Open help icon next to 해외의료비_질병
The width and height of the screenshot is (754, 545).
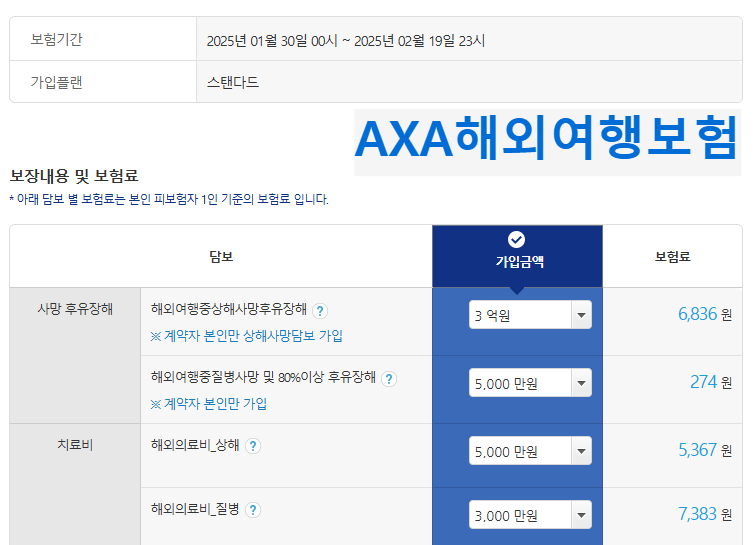253,510
